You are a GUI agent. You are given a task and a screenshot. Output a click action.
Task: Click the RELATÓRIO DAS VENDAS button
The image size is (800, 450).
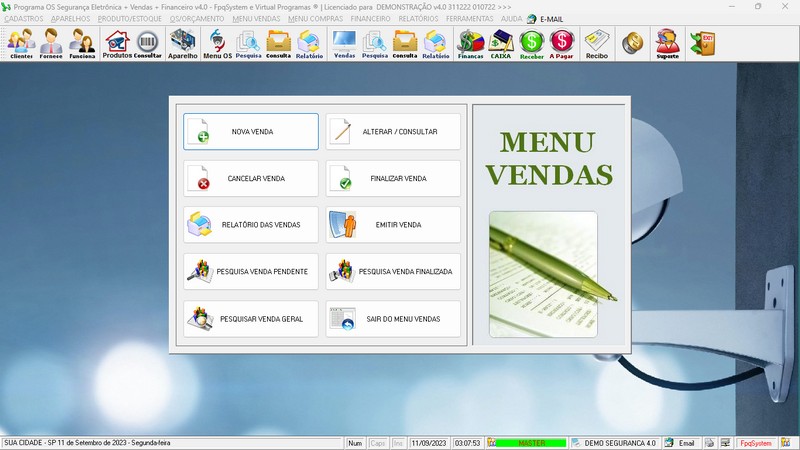(251, 224)
